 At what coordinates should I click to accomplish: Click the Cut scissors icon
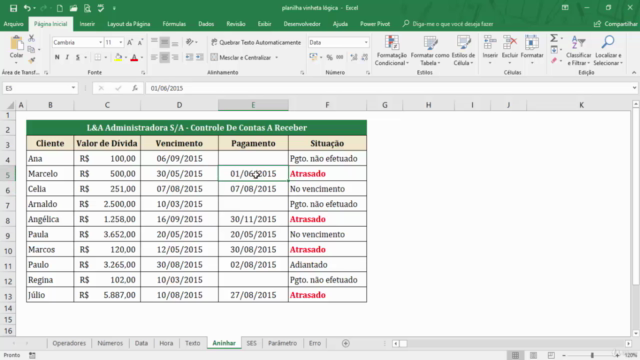(x=31, y=38)
